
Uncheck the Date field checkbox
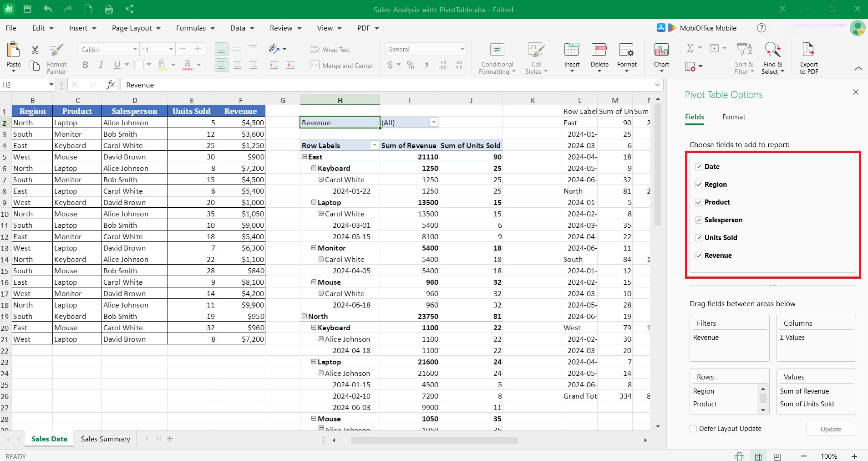pyautogui.click(x=699, y=167)
